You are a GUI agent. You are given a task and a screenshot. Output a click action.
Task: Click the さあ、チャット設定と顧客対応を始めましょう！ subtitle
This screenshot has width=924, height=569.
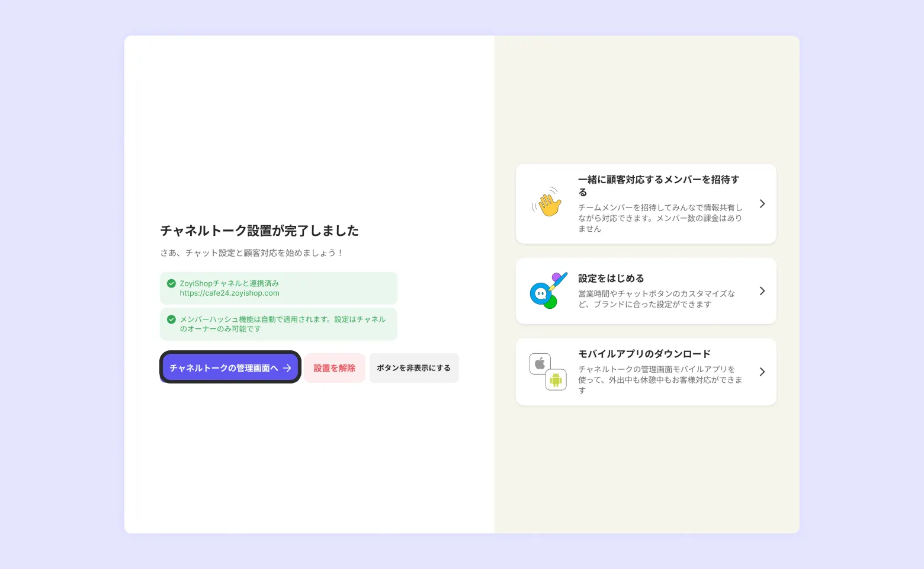pyautogui.click(x=252, y=253)
